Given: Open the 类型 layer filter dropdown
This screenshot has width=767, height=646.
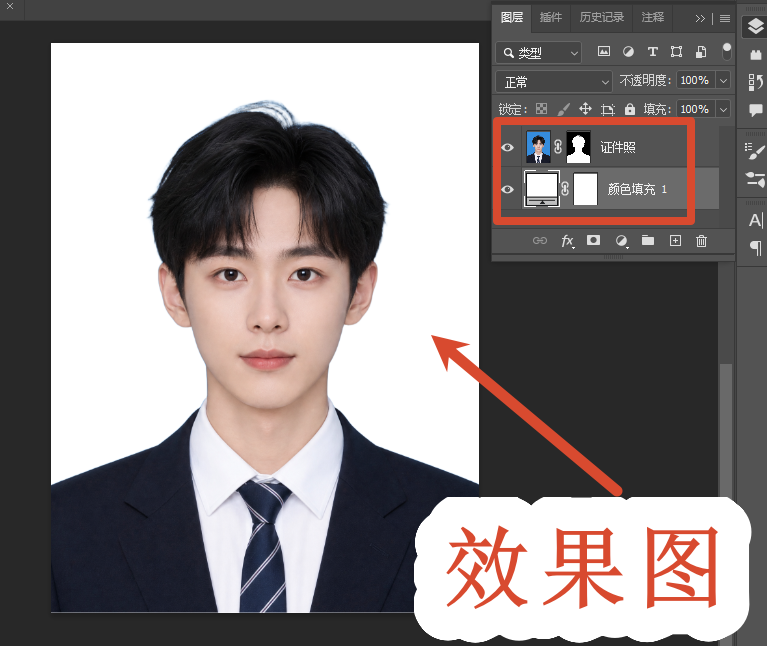Looking at the screenshot, I should pos(539,53).
